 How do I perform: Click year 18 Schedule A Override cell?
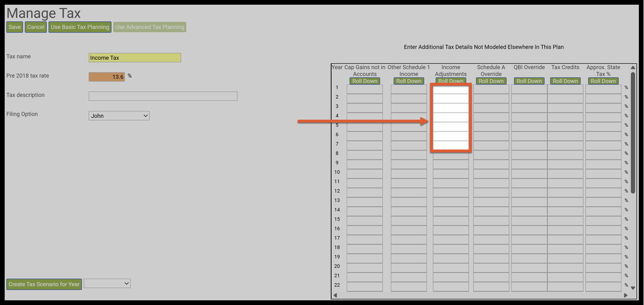[491, 249]
